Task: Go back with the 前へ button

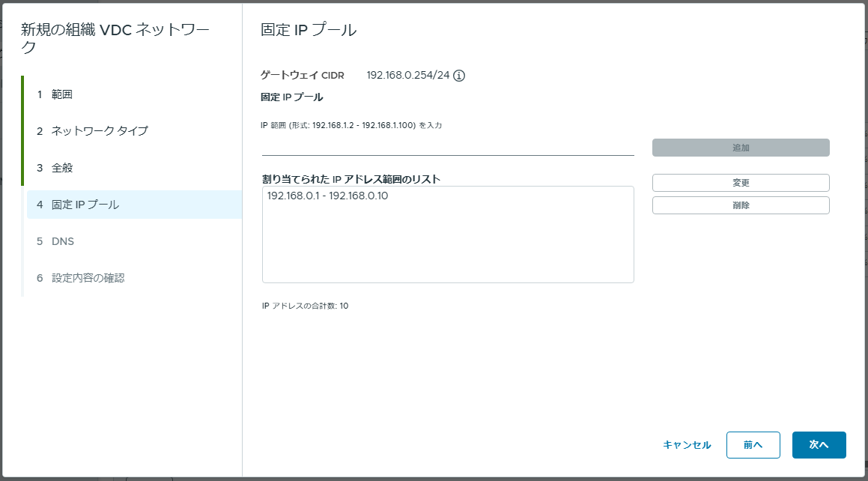Action: click(x=753, y=445)
